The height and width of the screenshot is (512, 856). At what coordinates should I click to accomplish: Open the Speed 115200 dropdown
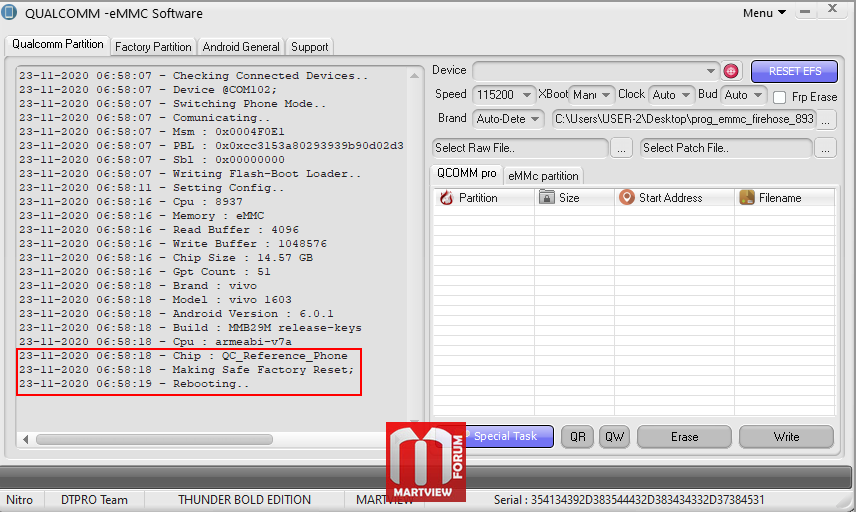click(x=503, y=95)
